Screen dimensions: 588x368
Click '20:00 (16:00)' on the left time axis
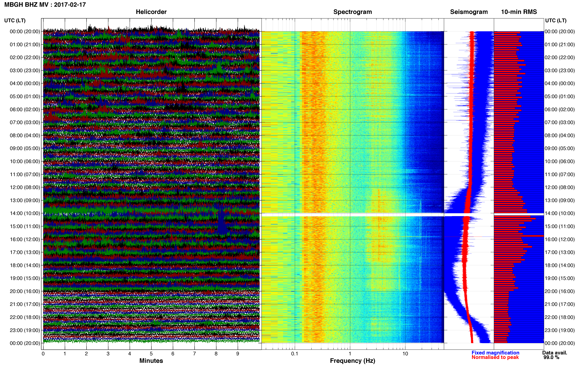point(25,291)
